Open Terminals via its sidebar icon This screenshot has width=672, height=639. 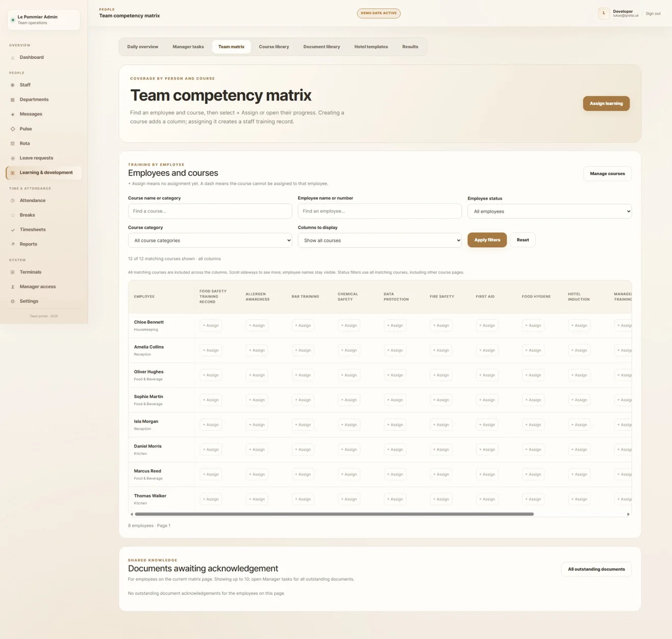(13, 272)
